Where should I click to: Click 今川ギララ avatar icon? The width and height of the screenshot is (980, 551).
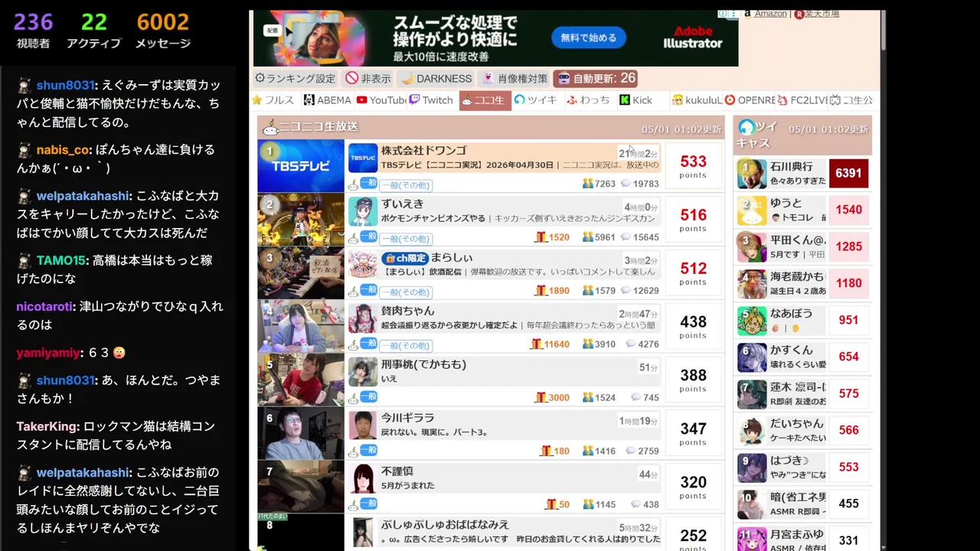point(363,425)
